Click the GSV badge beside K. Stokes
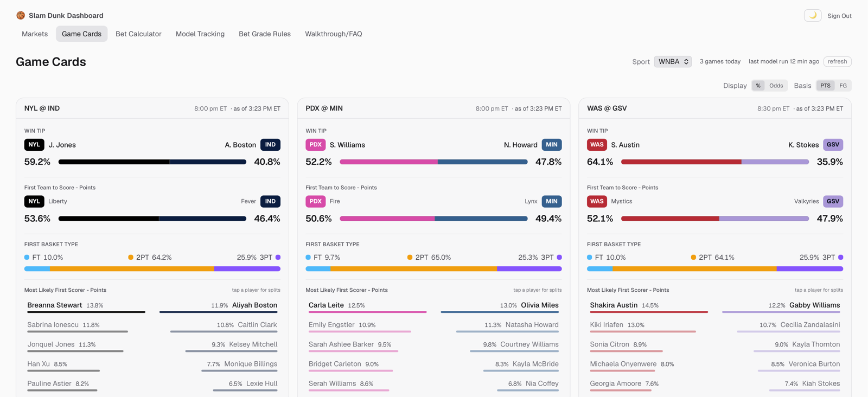This screenshot has height=397, width=868. (x=833, y=145)
